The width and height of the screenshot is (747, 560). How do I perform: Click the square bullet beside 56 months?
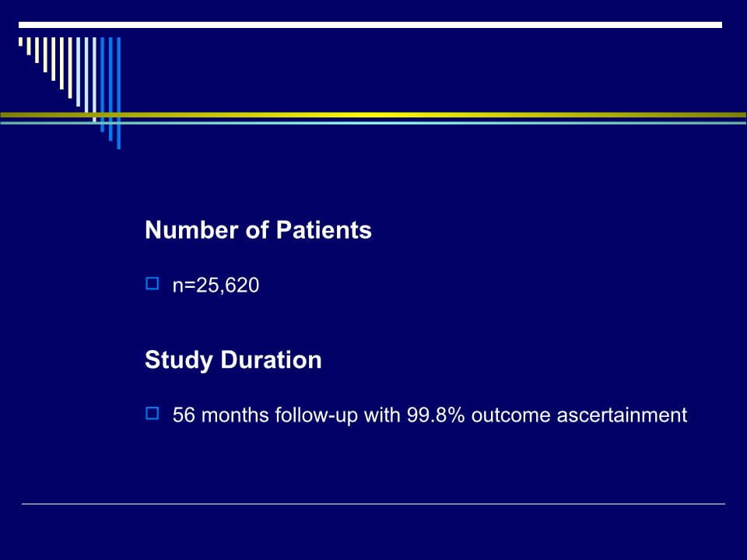point(152,413)
